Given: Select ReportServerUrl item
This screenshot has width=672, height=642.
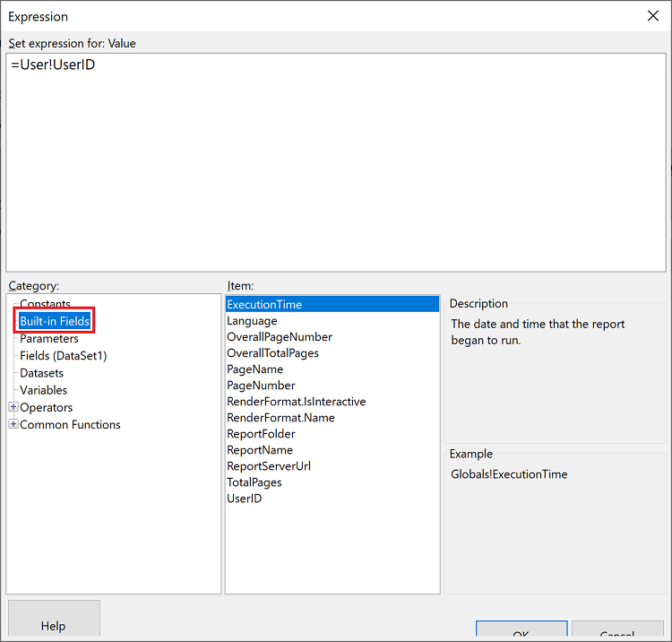Looking at the screenshot, I should click(x=332, y=466).
